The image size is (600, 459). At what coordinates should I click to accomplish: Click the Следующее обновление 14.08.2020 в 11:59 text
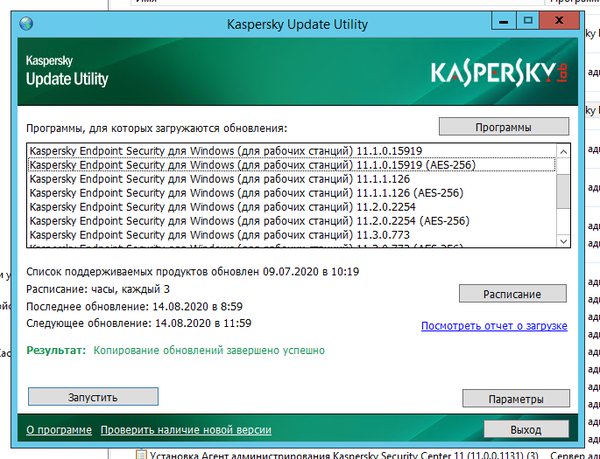pyautogui.click(x=139, y=323)
